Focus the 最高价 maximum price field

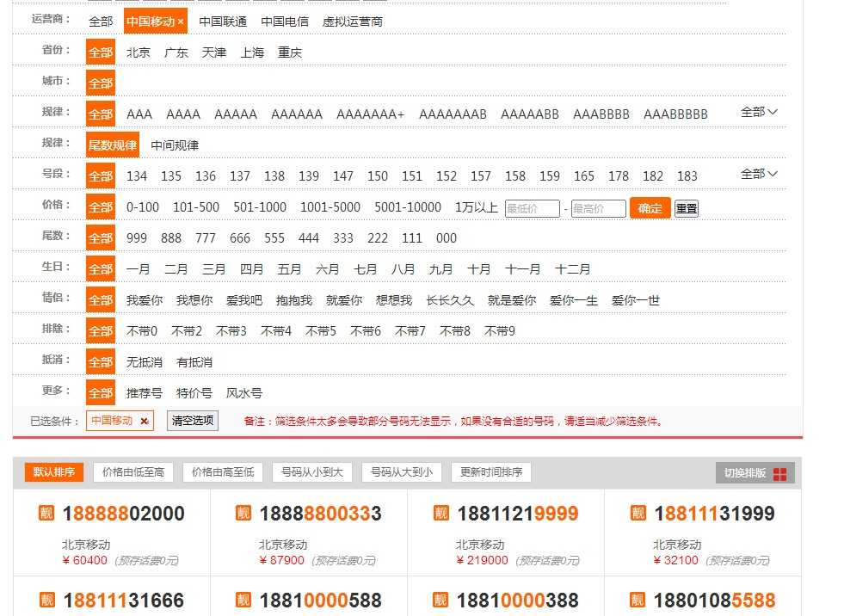(599, 208)
